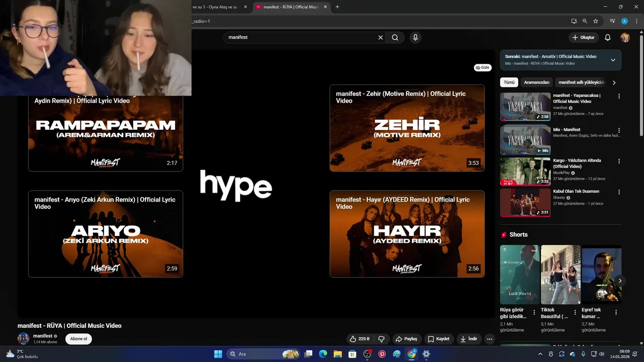Open Hayır AYDEED Remix end card
This screenshot has width=644, height=362.
coord(407,234)
